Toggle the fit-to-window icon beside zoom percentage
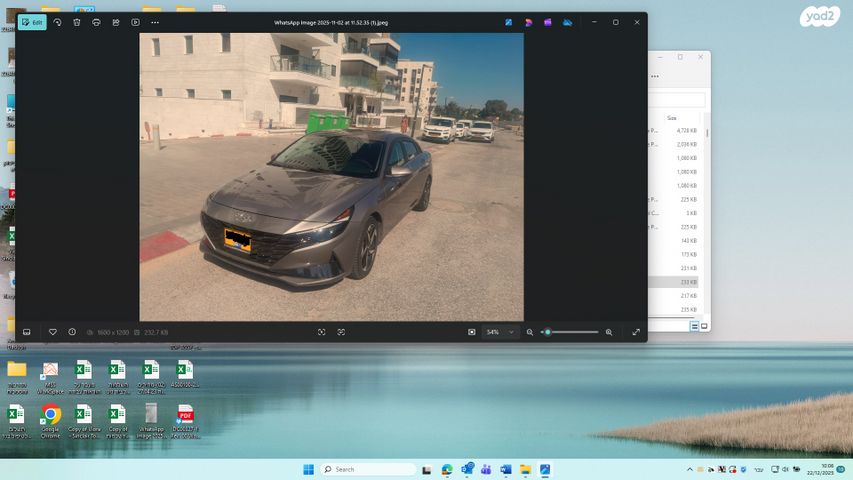 472,332
